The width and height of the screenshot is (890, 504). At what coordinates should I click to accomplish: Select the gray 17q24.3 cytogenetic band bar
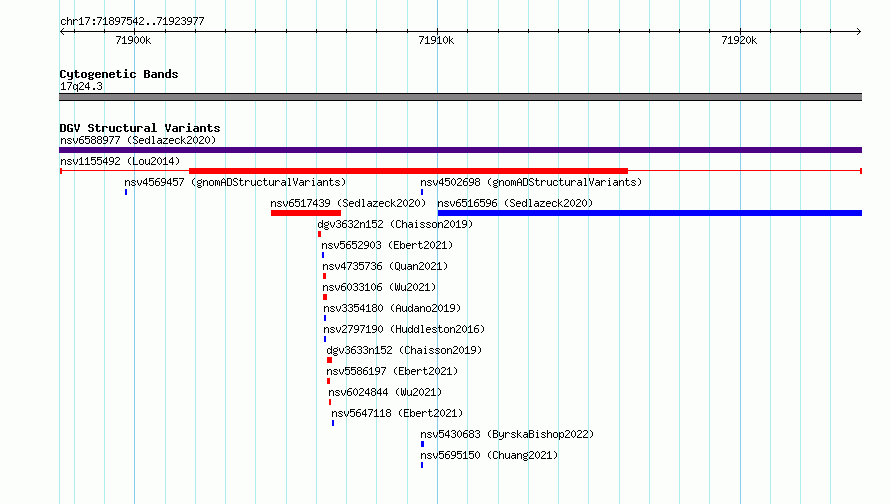click(x=460, y=97)
